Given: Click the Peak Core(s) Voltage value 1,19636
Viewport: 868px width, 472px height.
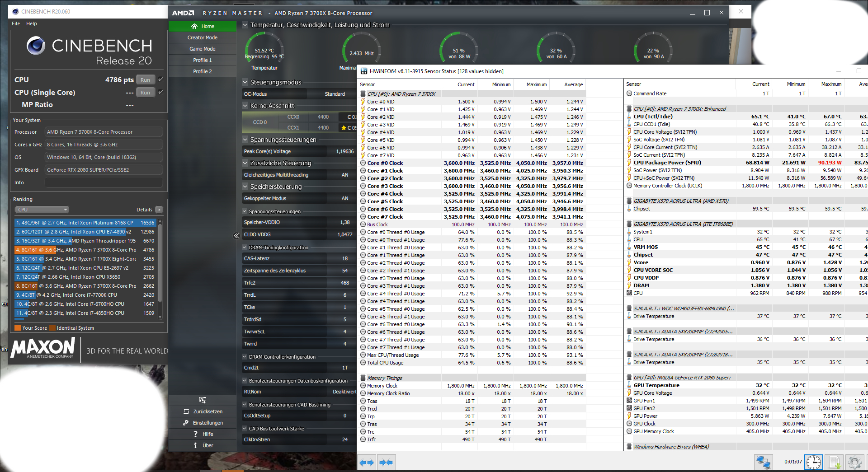Looking at the screenshot, I should pyautogui.click(x=345, y=151).
